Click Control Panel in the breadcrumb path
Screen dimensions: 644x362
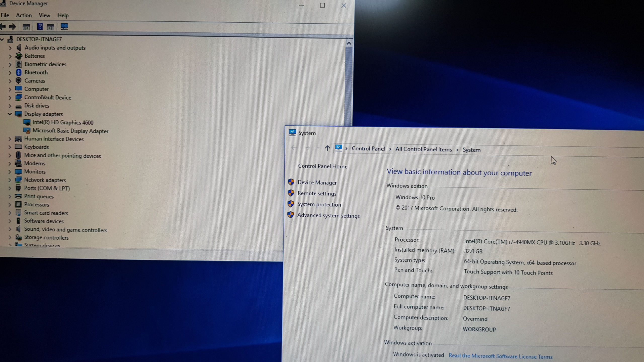tap(368, 149)
